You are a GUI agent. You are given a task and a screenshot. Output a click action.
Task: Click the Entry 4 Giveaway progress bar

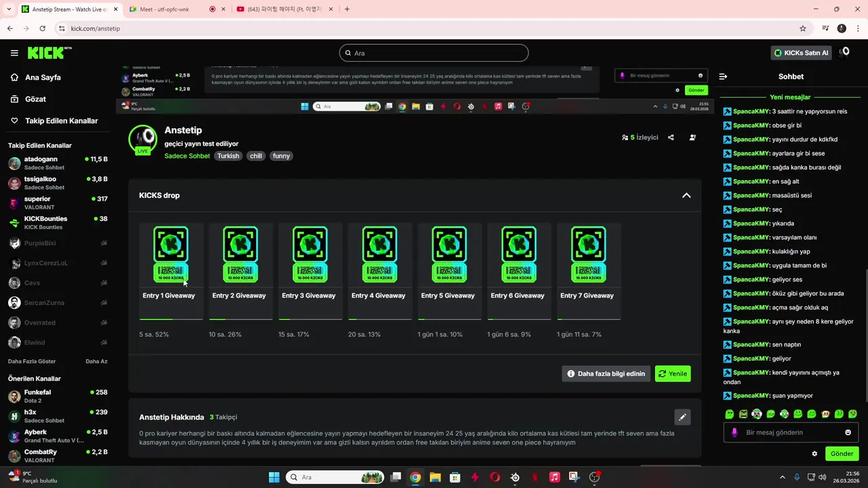(x=380, y=319)
